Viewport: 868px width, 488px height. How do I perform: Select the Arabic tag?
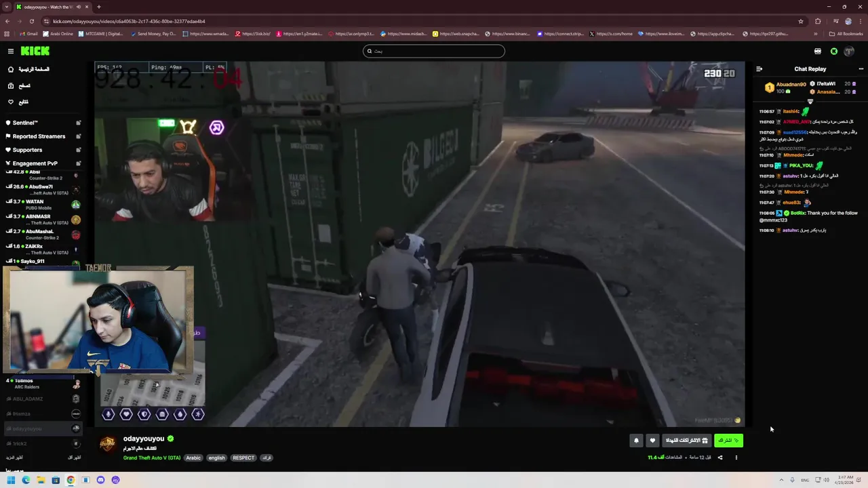[x=193, y=457]
